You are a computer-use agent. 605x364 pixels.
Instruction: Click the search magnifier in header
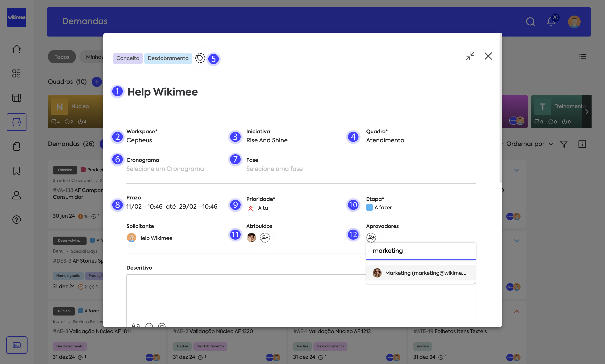pyautogui.click(x=530, y=22)
